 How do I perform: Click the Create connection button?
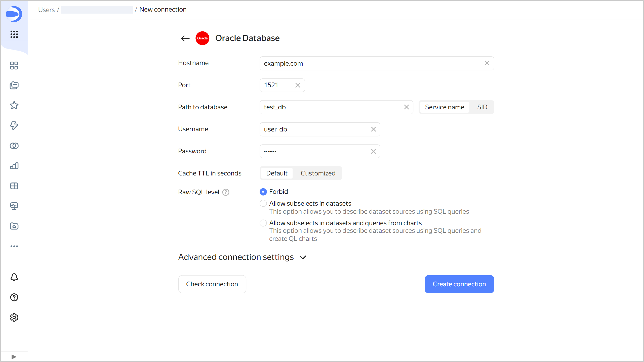click(459, 284)
